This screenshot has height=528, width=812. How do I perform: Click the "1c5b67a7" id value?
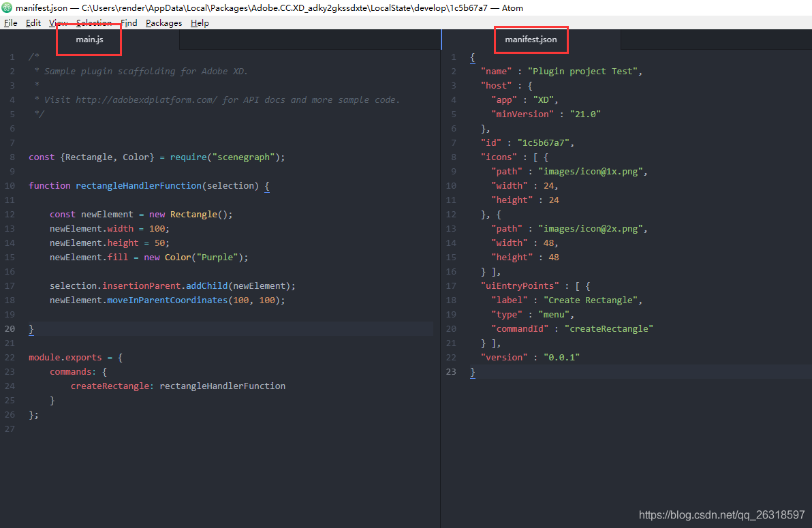tap(543, 143)
